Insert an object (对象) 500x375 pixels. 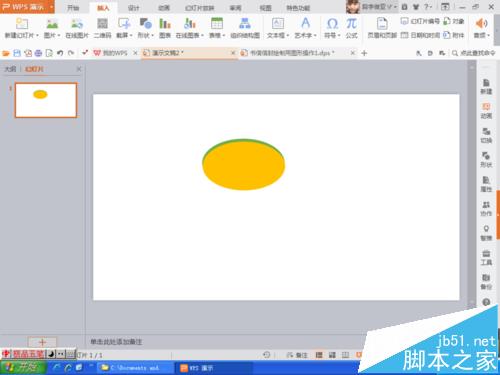454,21
